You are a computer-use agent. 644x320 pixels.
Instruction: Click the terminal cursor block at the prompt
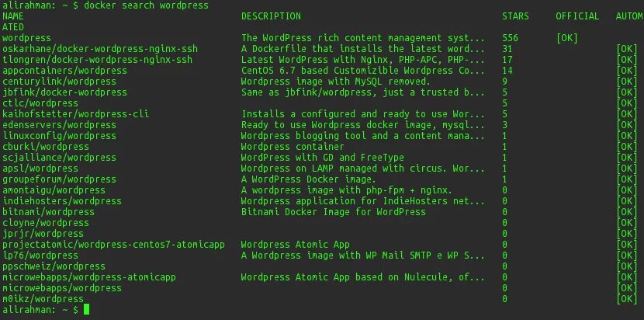86,309
